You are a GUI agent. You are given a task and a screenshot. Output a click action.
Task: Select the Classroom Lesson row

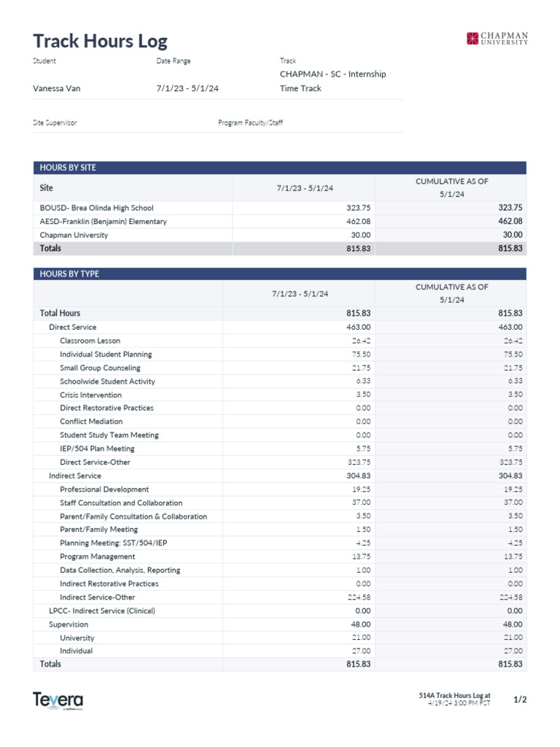pyautogui.click(x=90, y=341)
